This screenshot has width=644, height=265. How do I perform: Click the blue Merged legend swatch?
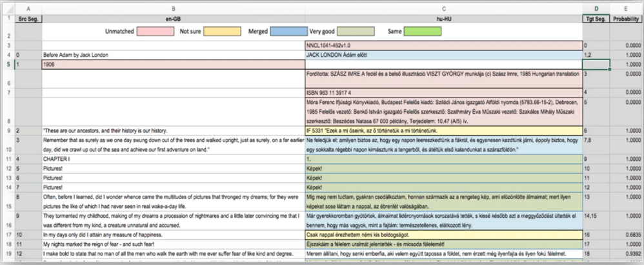pyautogui.click(x=288, y=31)
